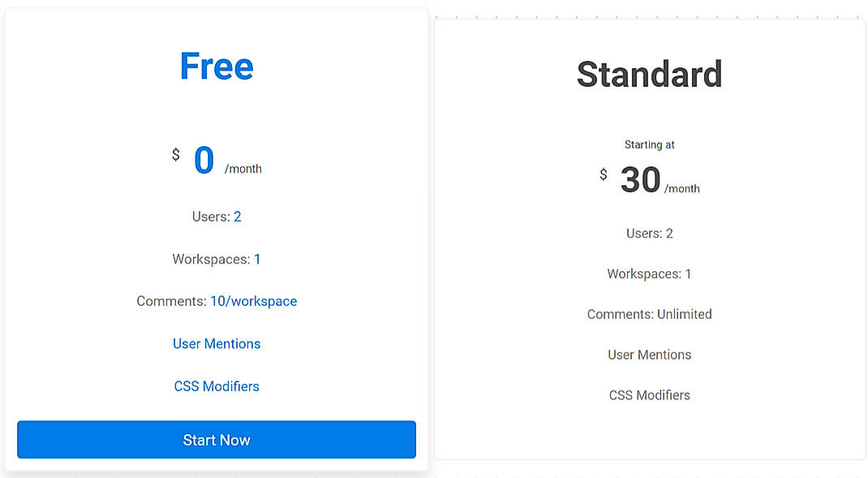Select the Standard pricing card

tap(648, 239)
